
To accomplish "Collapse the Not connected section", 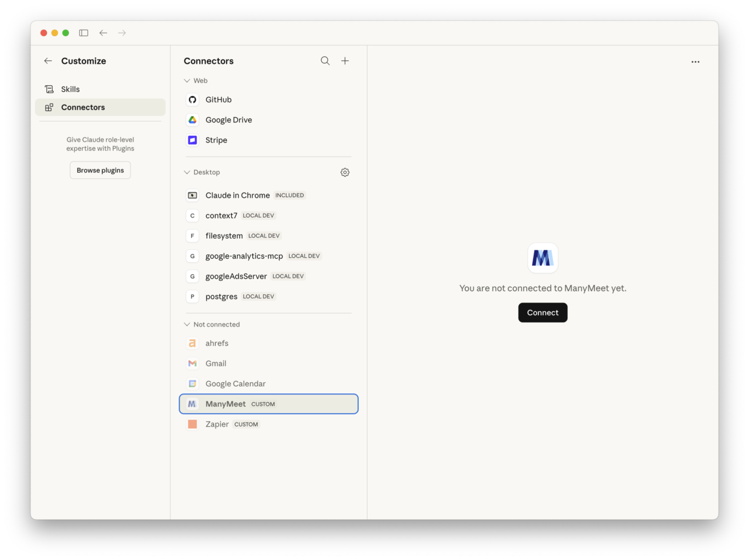I will point(186,324).
